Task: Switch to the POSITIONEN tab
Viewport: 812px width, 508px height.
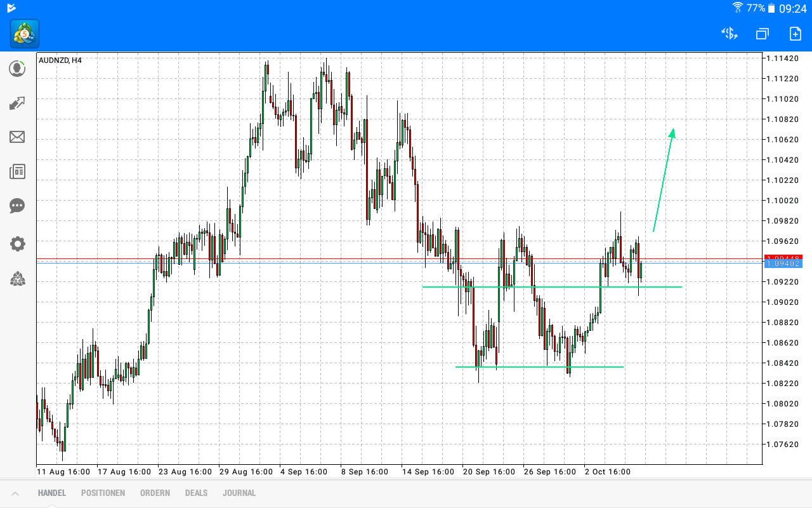Action: [103, 493]
